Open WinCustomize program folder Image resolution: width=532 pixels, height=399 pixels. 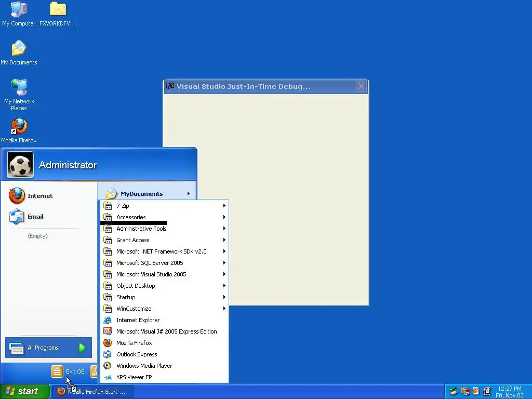(x=165, y=309)
